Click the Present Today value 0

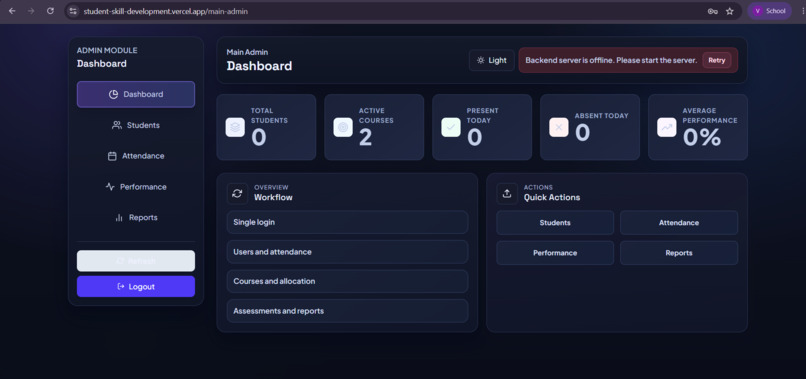click(x=474, y=138)
